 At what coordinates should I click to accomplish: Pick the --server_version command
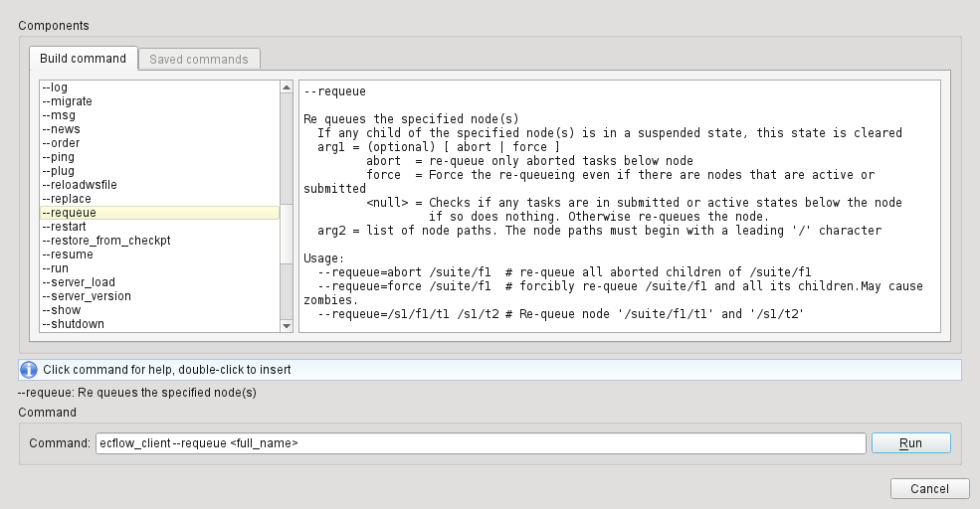(87, 296)
